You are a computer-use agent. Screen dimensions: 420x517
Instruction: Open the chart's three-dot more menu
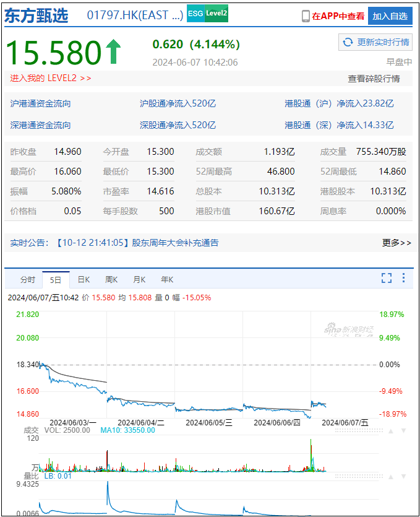(403, 277)
